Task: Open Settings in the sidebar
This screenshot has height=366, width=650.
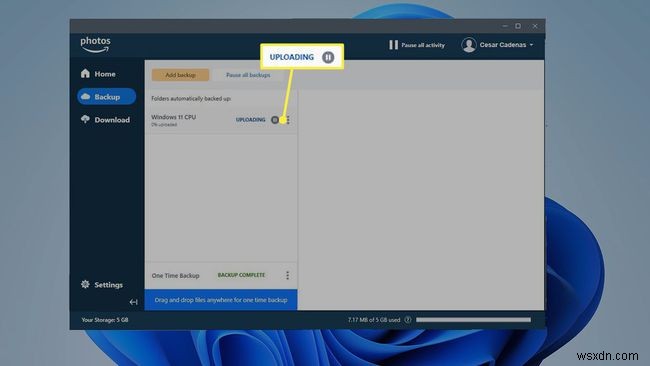Action: (102, 285)
